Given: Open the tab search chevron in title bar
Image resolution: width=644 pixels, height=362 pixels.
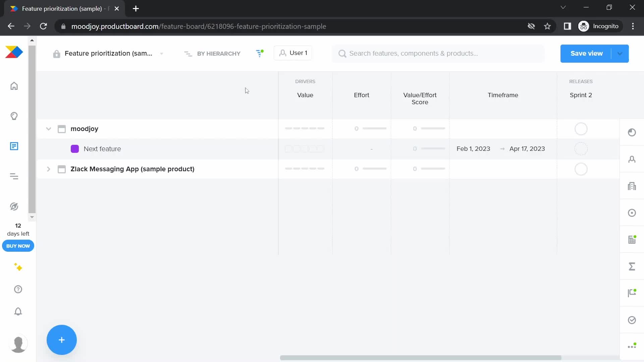Looking at the screenshot, I should [x=563, y=7].
